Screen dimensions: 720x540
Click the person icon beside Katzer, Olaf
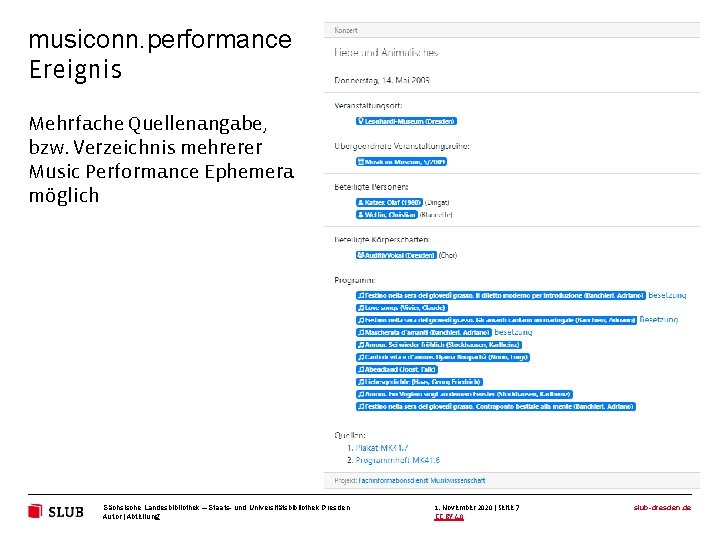pyautogui.click(x=361, y=202)
